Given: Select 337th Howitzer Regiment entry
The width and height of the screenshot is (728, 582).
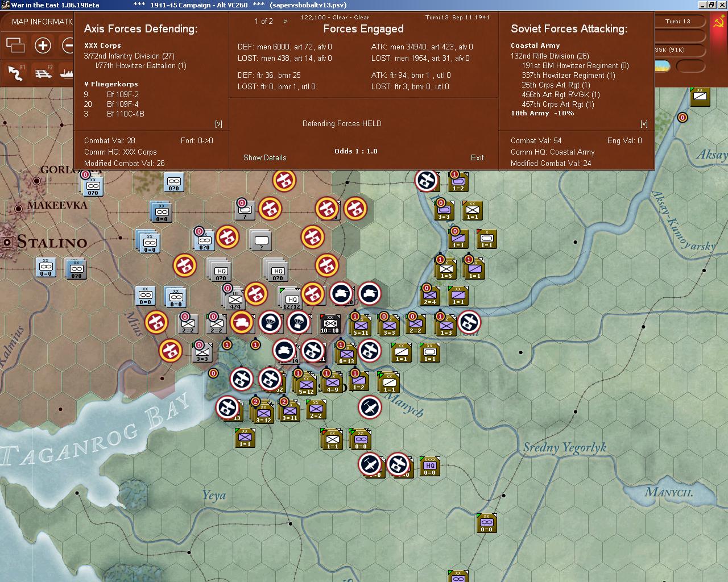Looking at the screenshot, I should [568, 75].
